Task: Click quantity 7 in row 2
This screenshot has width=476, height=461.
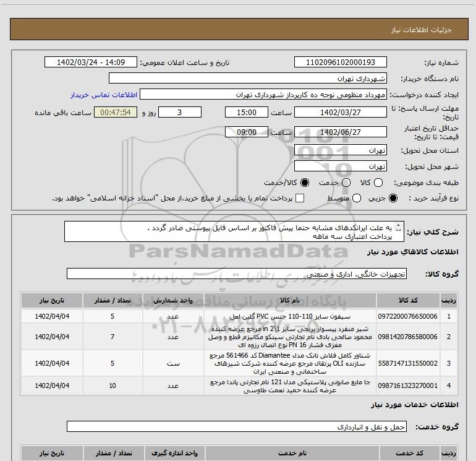Action: tap(113, 337)
